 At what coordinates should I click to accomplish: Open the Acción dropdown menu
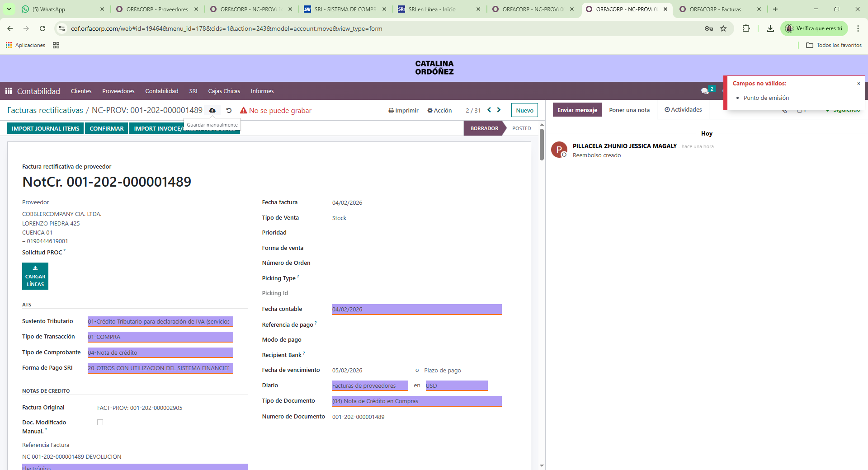point(439,110)
